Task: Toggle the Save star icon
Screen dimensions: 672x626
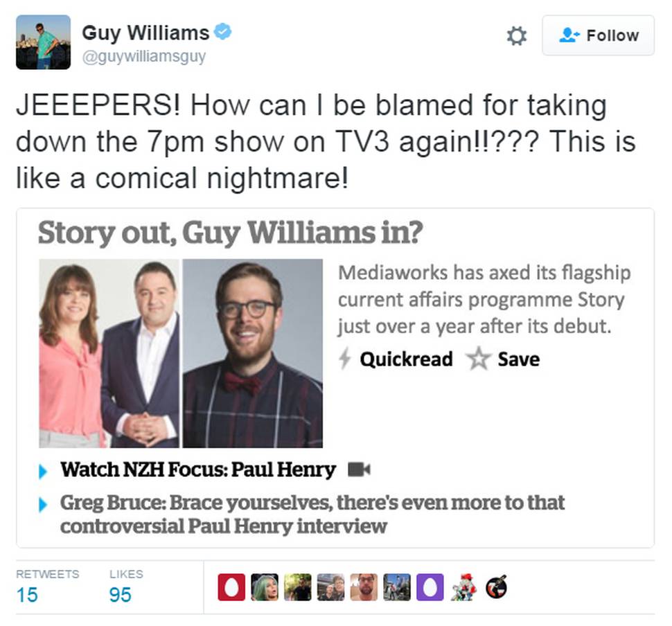Action: 479,359
